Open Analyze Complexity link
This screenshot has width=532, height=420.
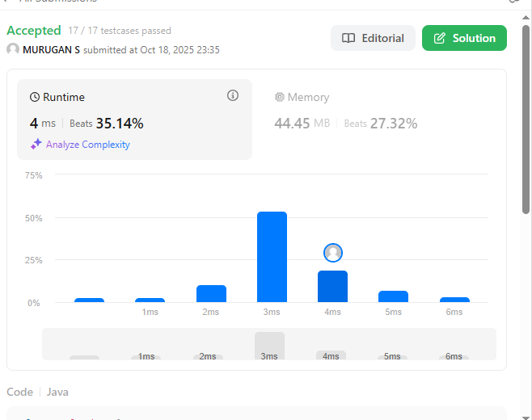pos(88,145)
